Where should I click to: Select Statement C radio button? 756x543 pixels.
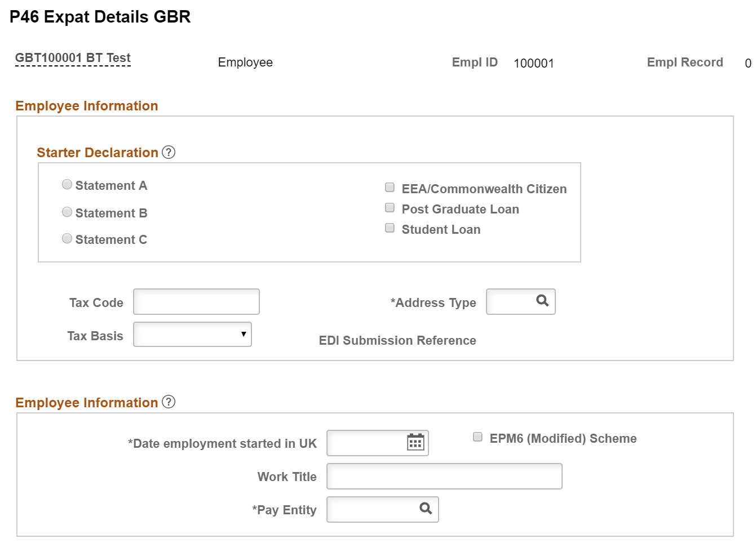coord(67,238)
